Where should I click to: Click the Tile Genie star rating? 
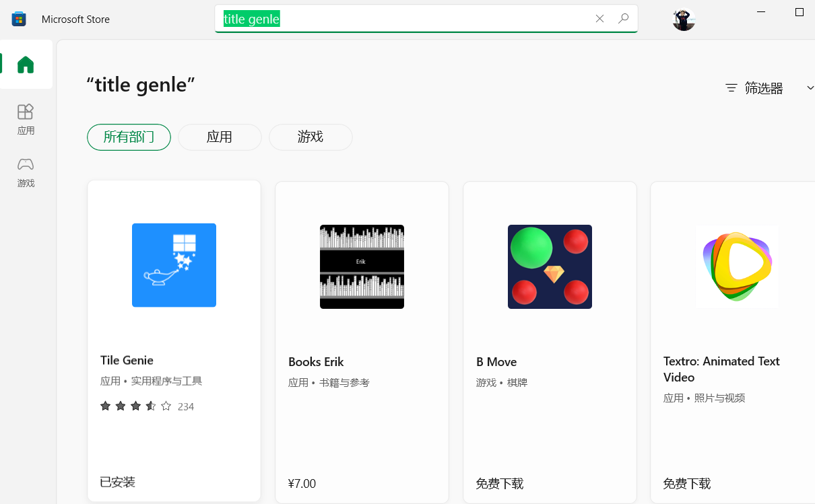tap(136, 406)
